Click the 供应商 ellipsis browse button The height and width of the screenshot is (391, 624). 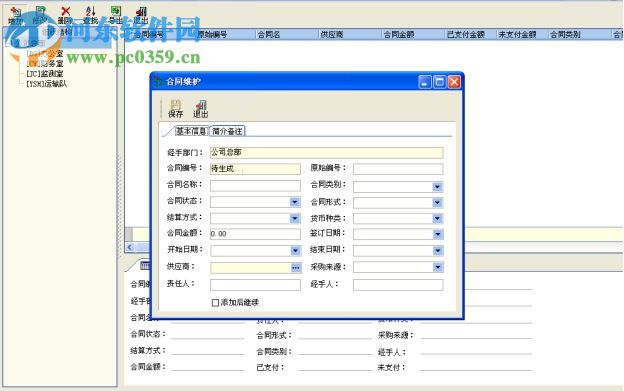296,268
